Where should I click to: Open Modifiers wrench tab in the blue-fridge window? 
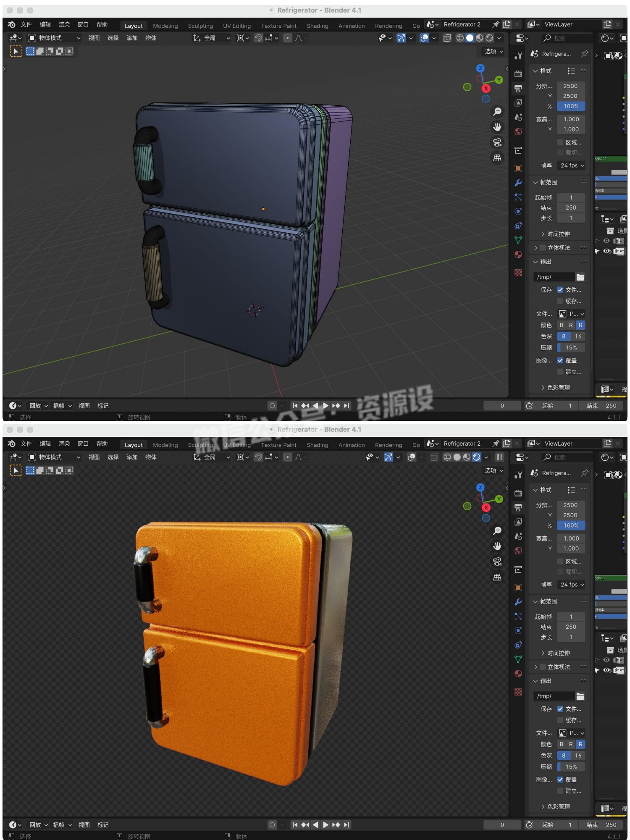point(518,183)
